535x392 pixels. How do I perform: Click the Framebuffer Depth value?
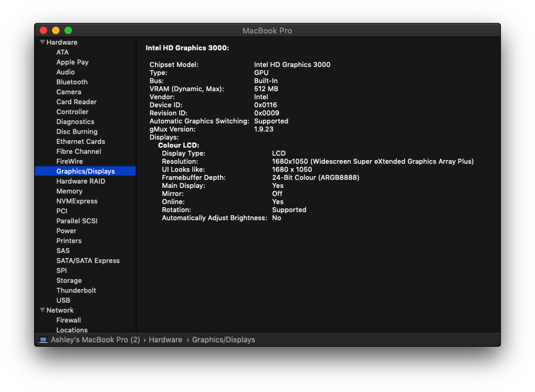coord(316,177)
